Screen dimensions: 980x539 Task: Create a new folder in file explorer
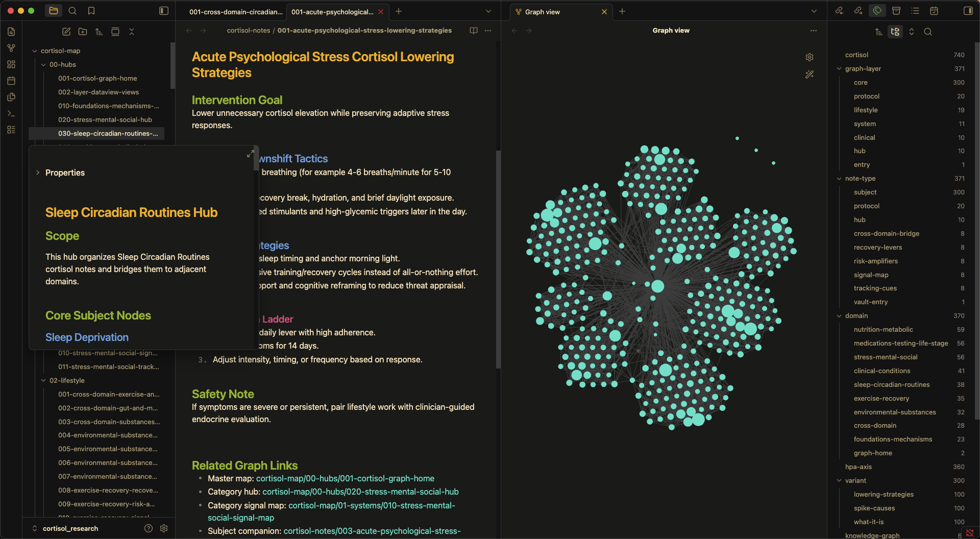[x=83, y=32]
